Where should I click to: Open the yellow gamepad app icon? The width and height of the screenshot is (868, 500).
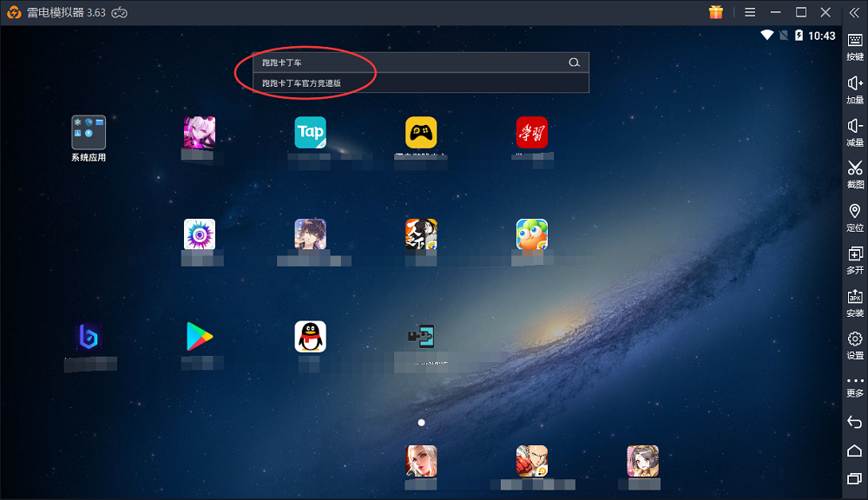tap(421, 132)
